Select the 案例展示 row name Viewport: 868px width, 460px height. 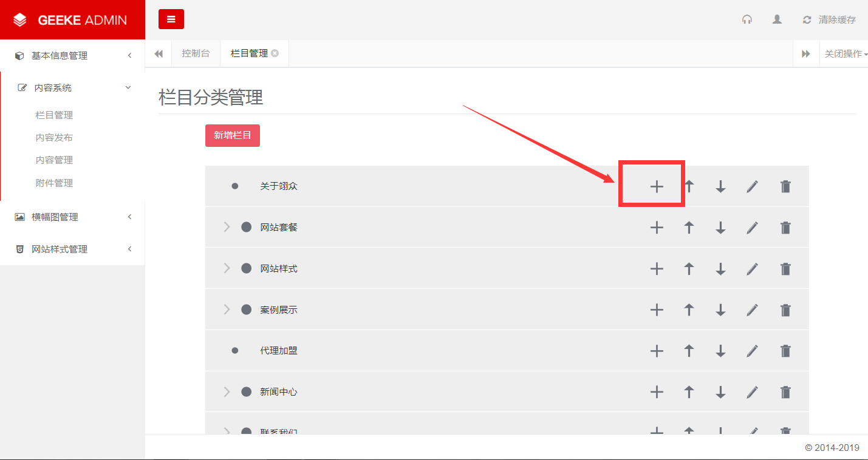click(x=279, y=310)
